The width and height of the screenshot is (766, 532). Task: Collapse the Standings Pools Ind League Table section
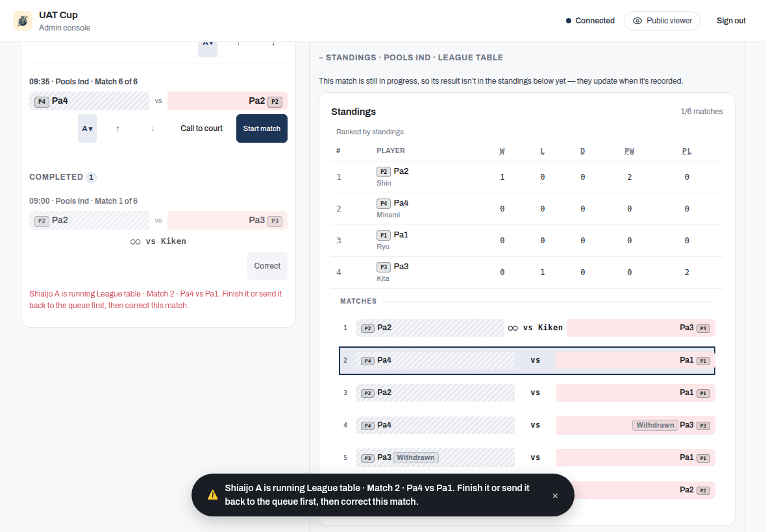tap(411, 58)
